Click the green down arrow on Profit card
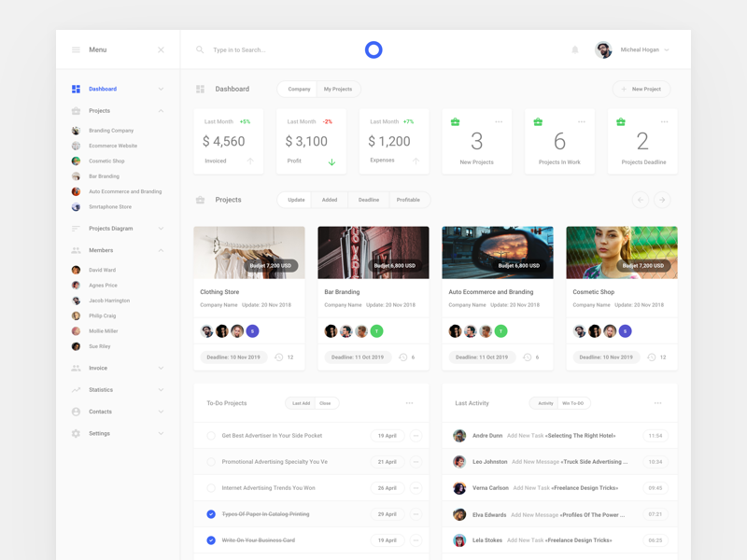This screenshot has height=560, width=747. [x=332, y=162]
